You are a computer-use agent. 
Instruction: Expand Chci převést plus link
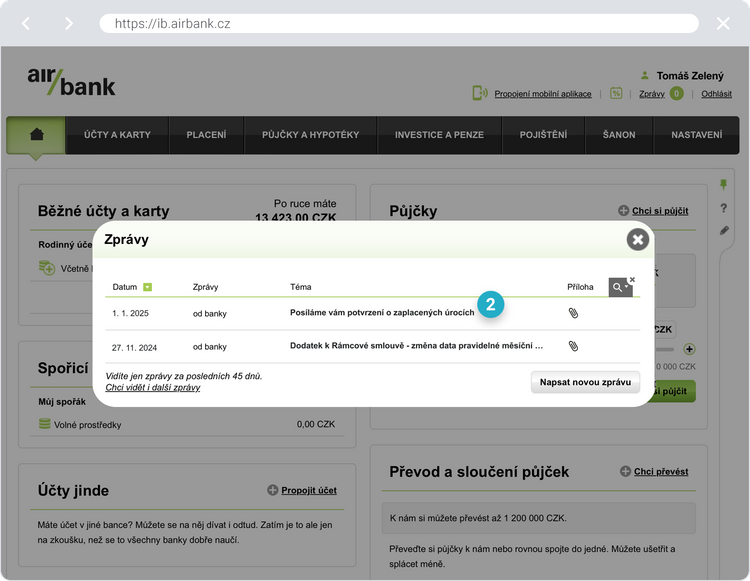654,472
